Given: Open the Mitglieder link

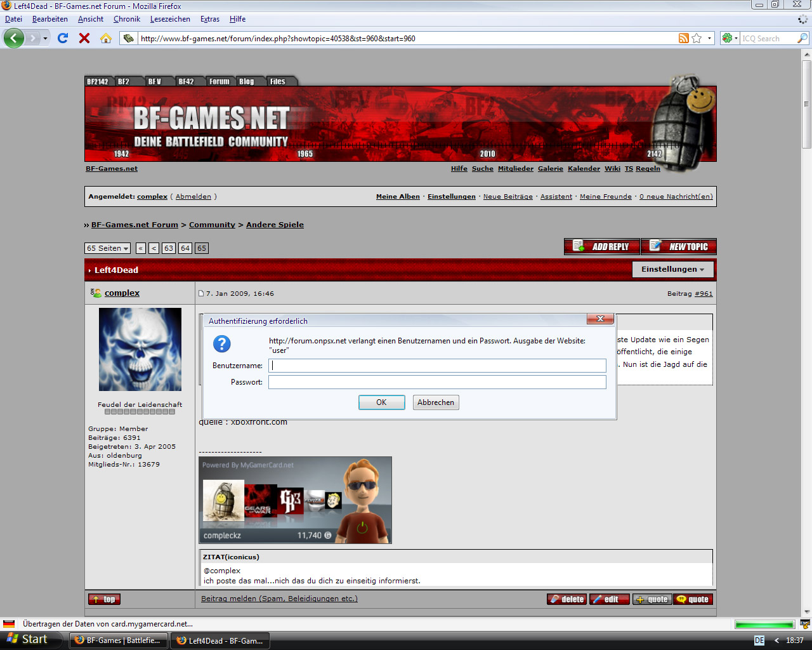Looking at the screenshot, I should coord(516,169).
